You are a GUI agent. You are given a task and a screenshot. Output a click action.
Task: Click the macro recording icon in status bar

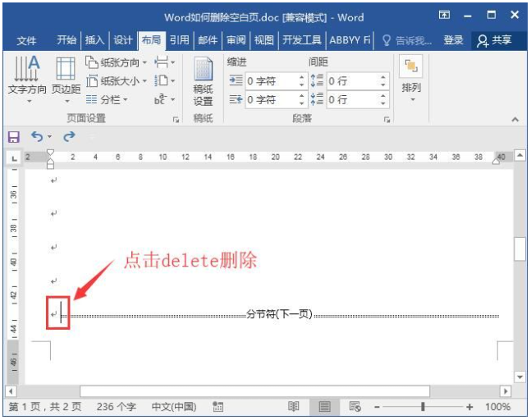click(x=218, y=407)
